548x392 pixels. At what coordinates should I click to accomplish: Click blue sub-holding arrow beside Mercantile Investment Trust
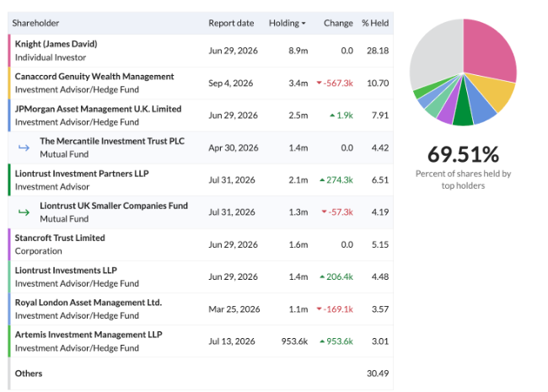coord(24,148)
